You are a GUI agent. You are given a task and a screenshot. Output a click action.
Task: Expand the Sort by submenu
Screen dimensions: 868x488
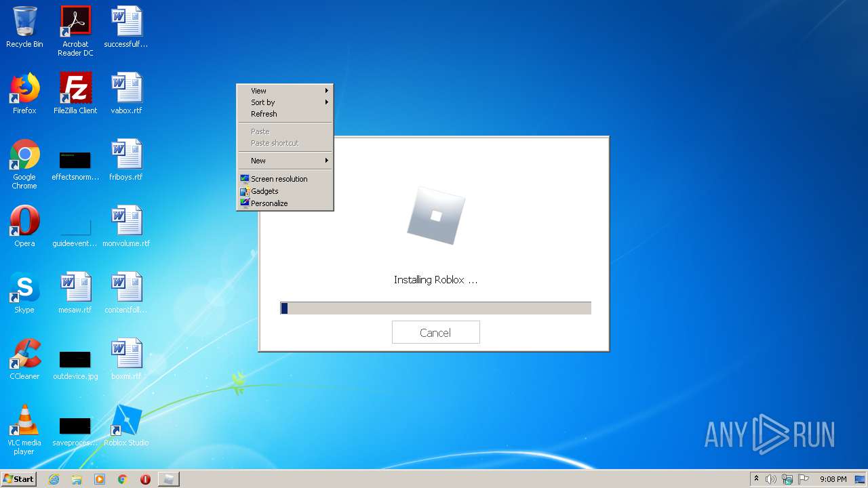pos(285,102)
